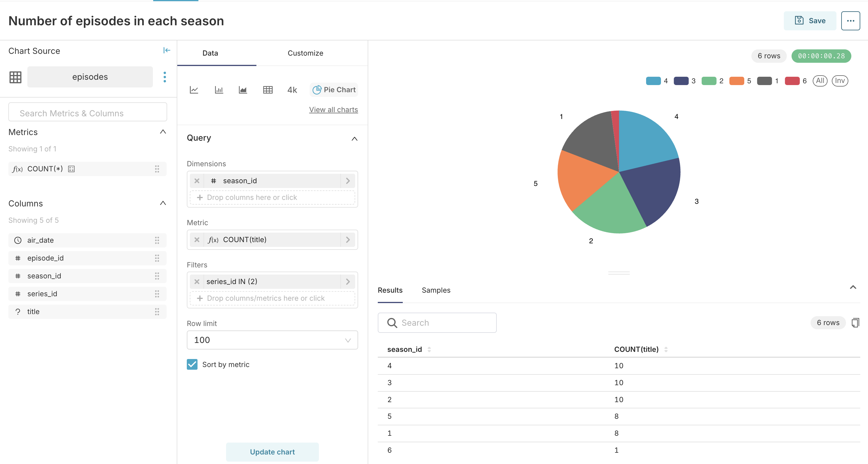Screen dimensions: 868x464
Task: Open Row limit dropdown
Action: click(x=272, y=340)
